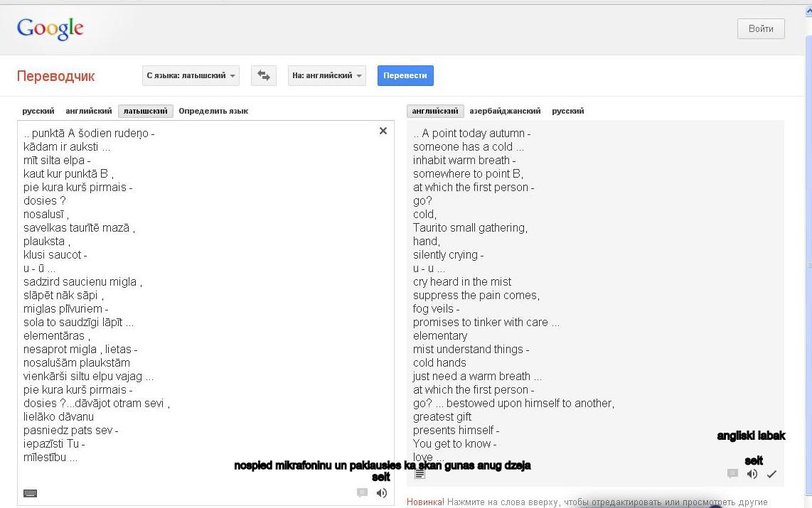This screenshot has width=812, height=508.
Task: Click translated line 'fog veils -'
Action: 436,309
